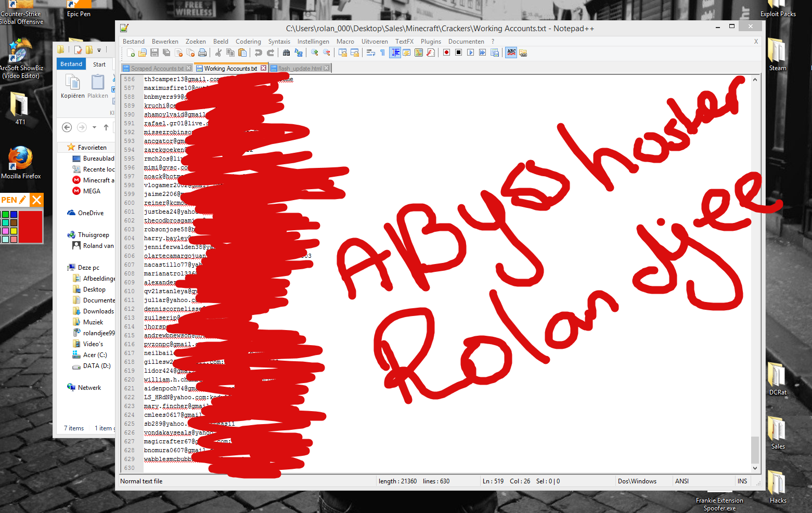Close the Working Accounts.txt tab
Screen dimensions: 812x513
[263, 68]
